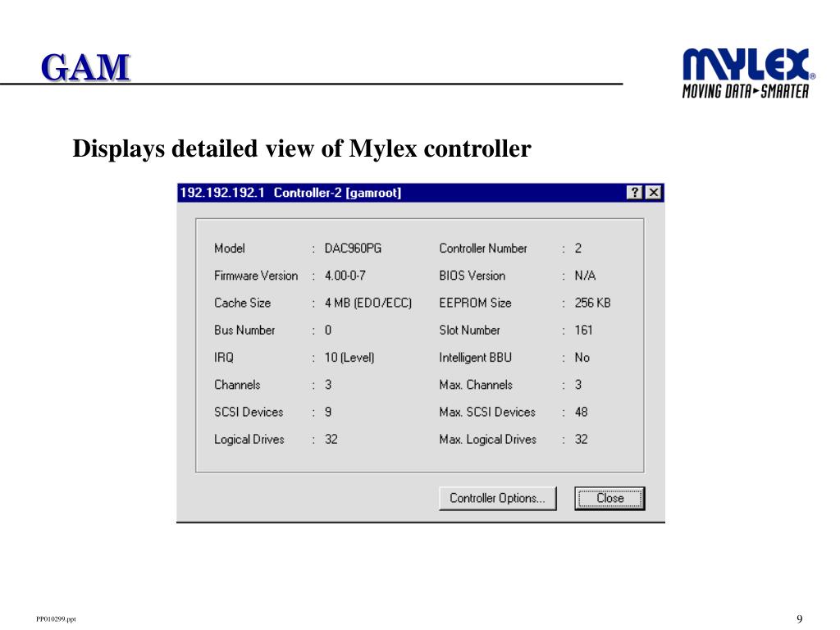Click the EEPROM Size label
This screenshot has width=840, height=630.
point(475,304)
